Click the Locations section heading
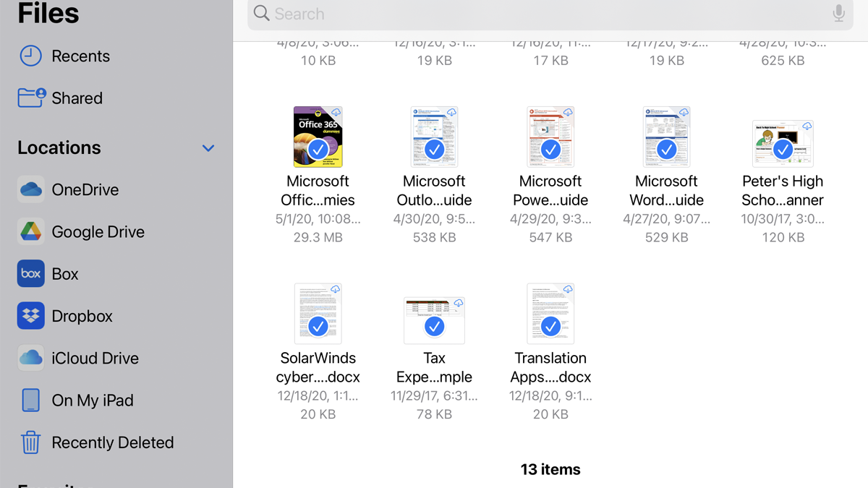 click(59, 147)
